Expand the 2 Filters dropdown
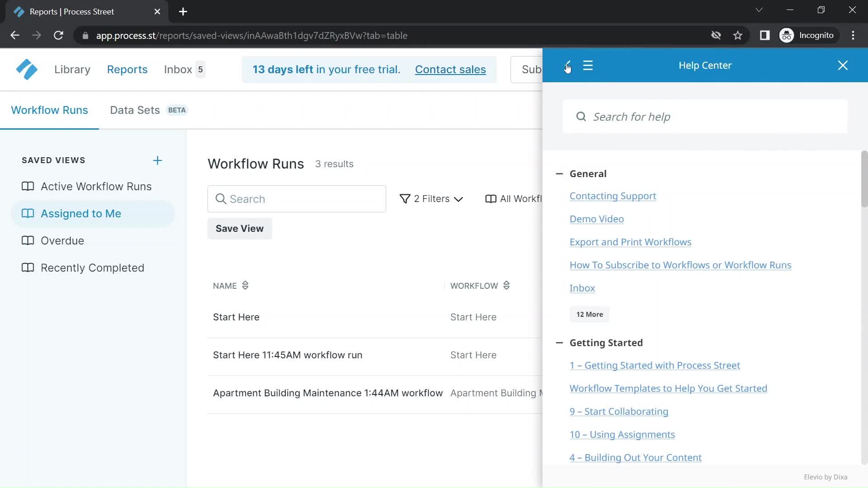 click(x=431, y=198)
